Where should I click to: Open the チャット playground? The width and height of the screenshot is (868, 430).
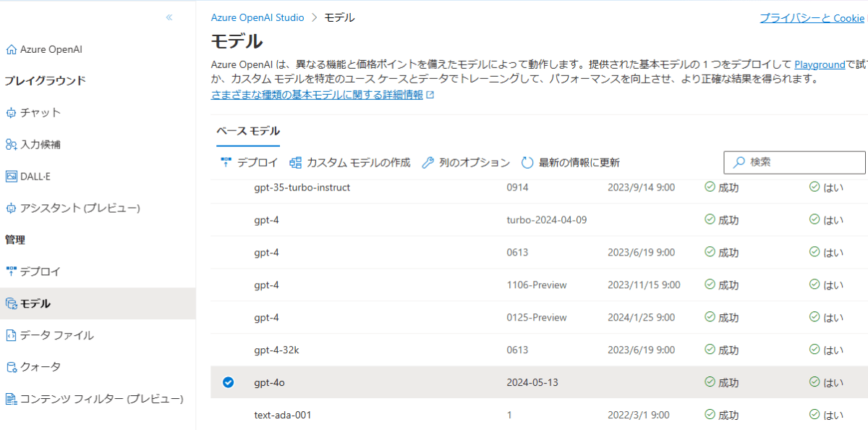tap(40, 113)
